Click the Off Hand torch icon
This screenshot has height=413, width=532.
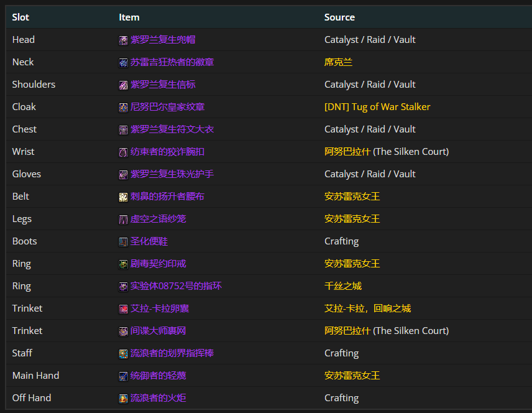(124, 398)
